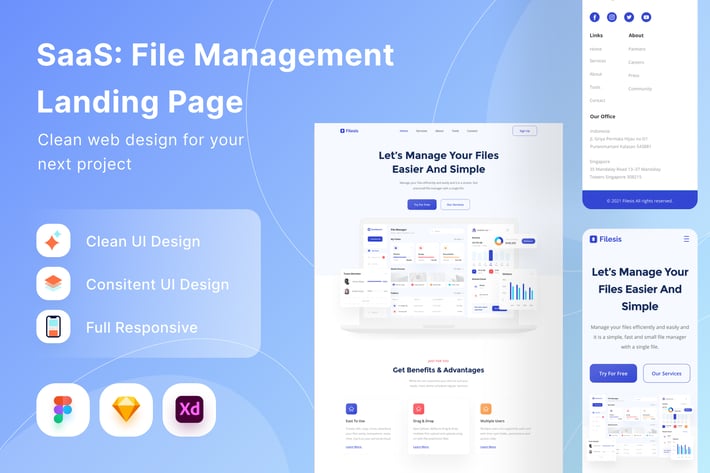Open the Twitter icon in the footer mockup
This screenshot has width=710, height=473.
click(x=629, y=17)
